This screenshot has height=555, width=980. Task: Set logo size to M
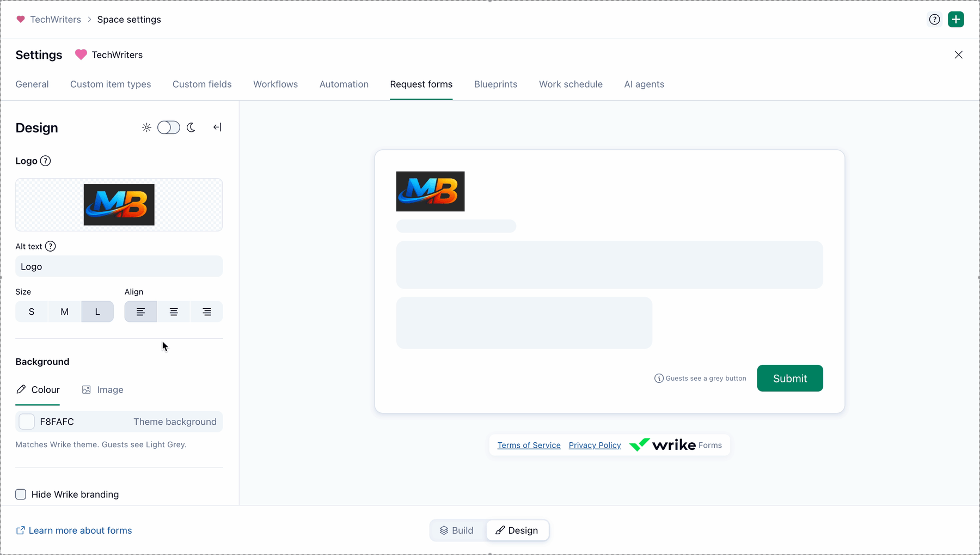pos(65,312)
